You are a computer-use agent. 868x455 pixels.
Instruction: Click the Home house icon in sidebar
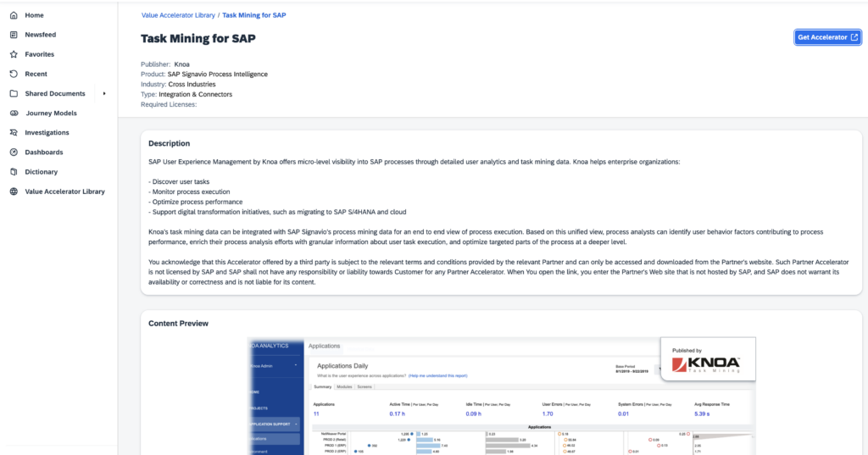pyautogui.click(x=14, y=15)
